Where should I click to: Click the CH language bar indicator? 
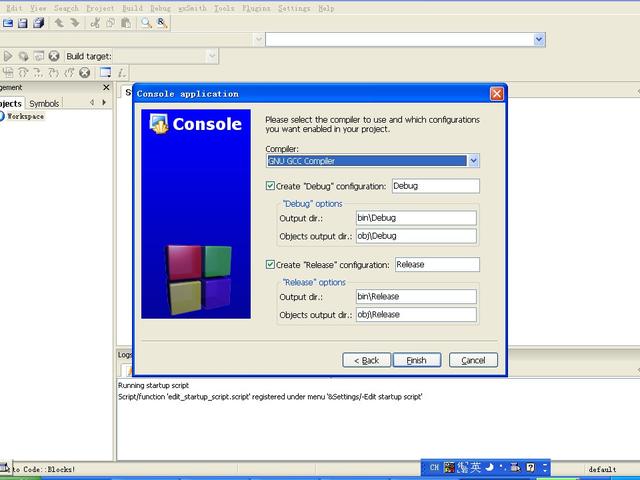point(434,468)
